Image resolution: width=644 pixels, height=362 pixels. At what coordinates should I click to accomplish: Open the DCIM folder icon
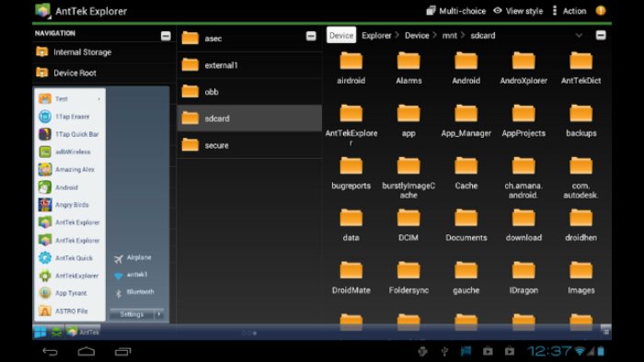pos(408,218)
